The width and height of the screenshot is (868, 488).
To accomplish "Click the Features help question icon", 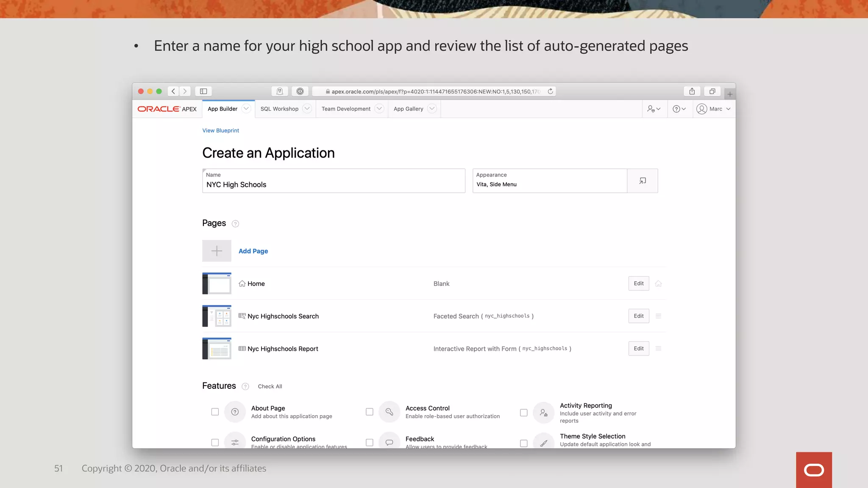I will point(245,386).
